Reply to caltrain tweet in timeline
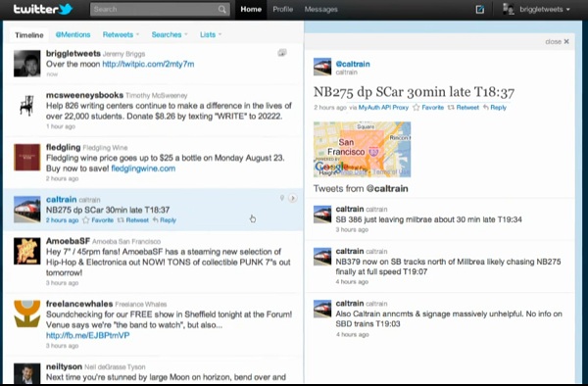 (x=165, y=220)
